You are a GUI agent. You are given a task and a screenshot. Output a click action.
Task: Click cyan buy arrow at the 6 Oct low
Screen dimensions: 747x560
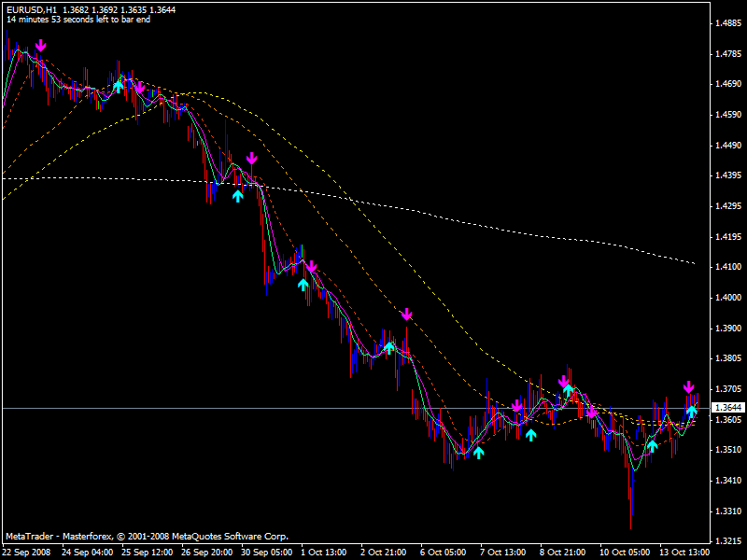point(478,453)
